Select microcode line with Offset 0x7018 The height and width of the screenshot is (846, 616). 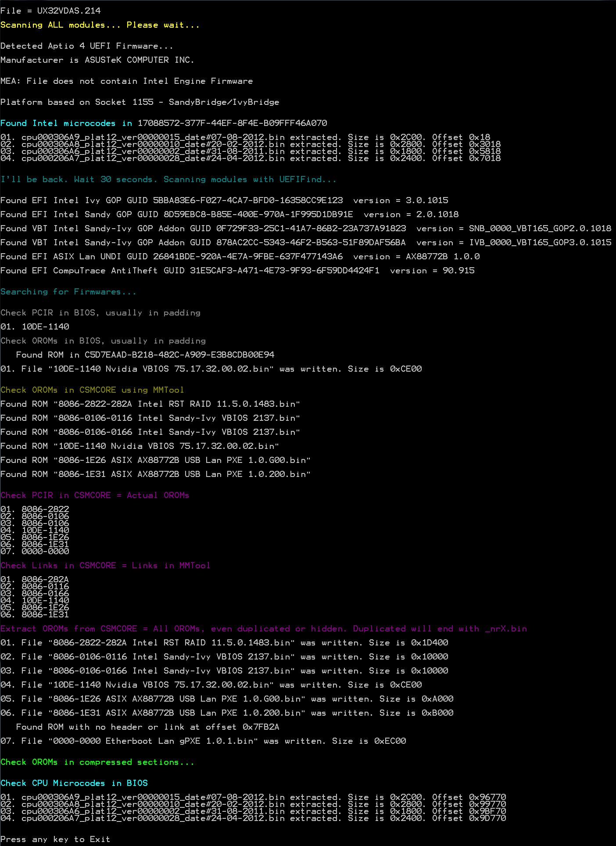pyautogui.click(x=251, y=158)
